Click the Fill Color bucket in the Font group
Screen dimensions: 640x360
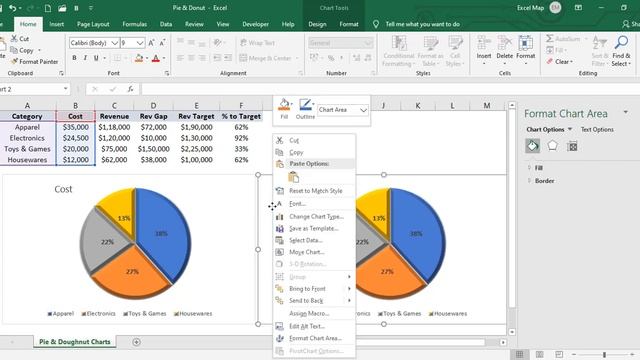[139, 58]
